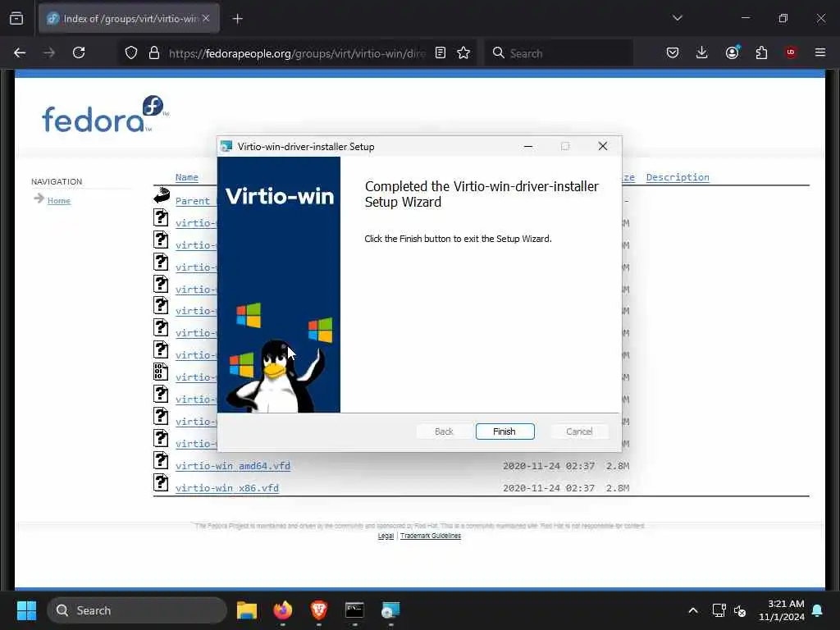The height and width of the screenshot is (630, 840).
Task: Open the Legal footer link
Action: [x=386, y=536]
